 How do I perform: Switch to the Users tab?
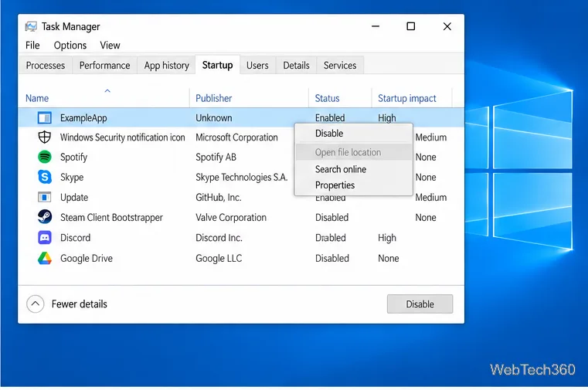tap(257, 65)
